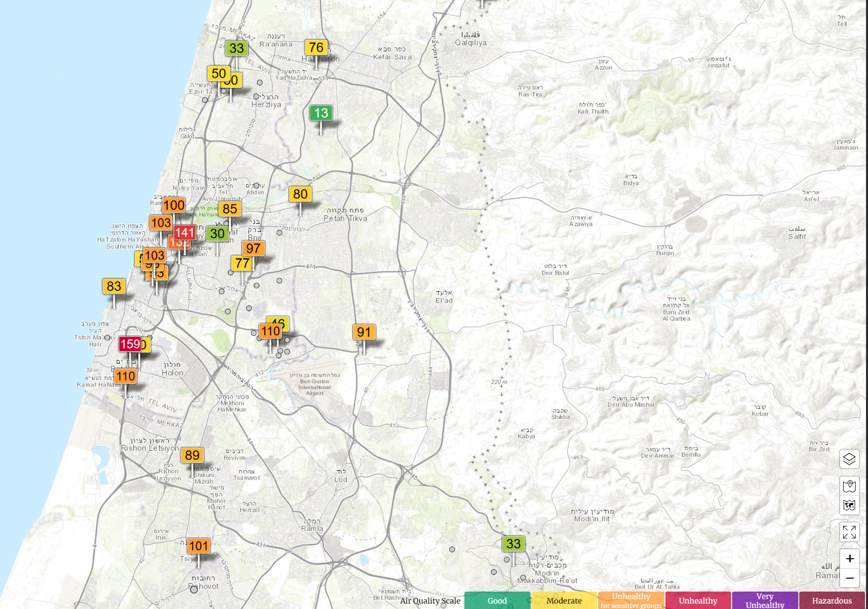Click the red Unhealthy legend swatch

(698, 601)
